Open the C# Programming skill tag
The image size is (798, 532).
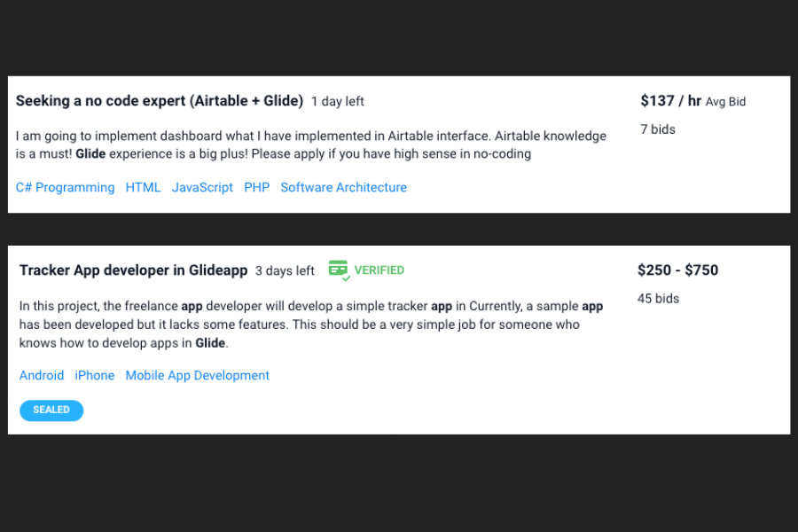(x=65, y=187)
